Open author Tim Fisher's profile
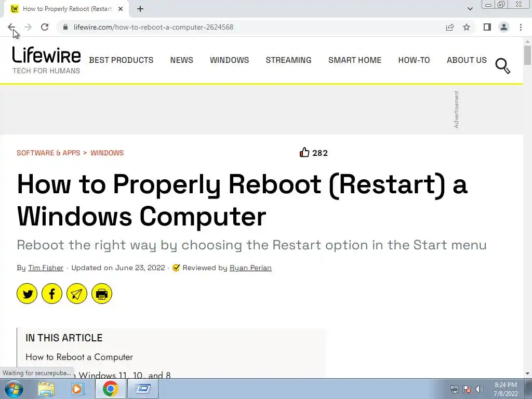 click(46, 268)
